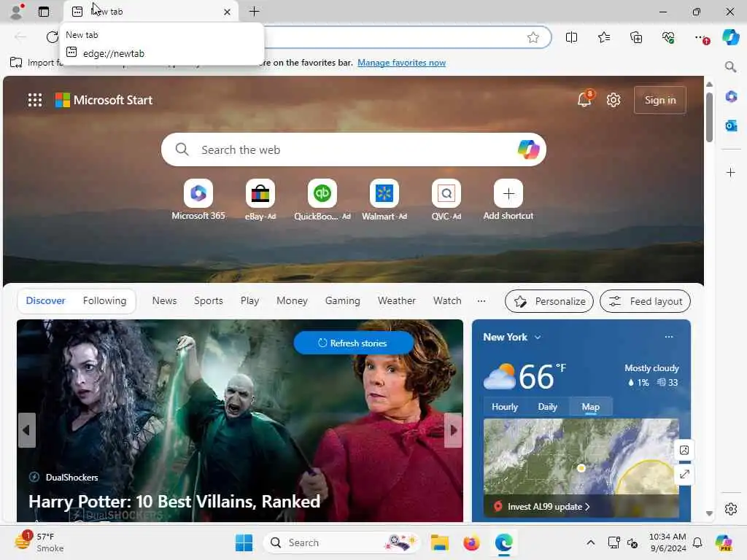Open Walmart shortcut tile
The image size is (747, 560).
click(x=384, y=200)
